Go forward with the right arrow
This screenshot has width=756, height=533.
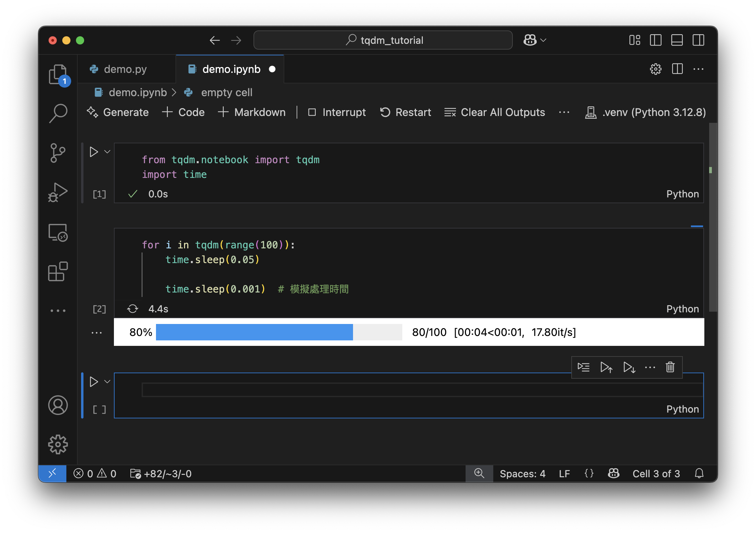tap(236, 40)
